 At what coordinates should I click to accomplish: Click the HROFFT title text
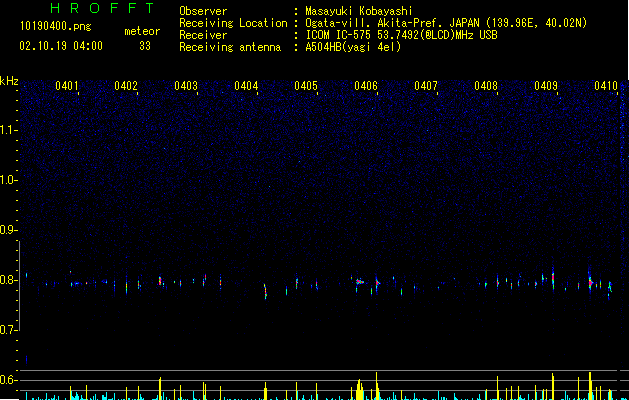pos(103,8)
